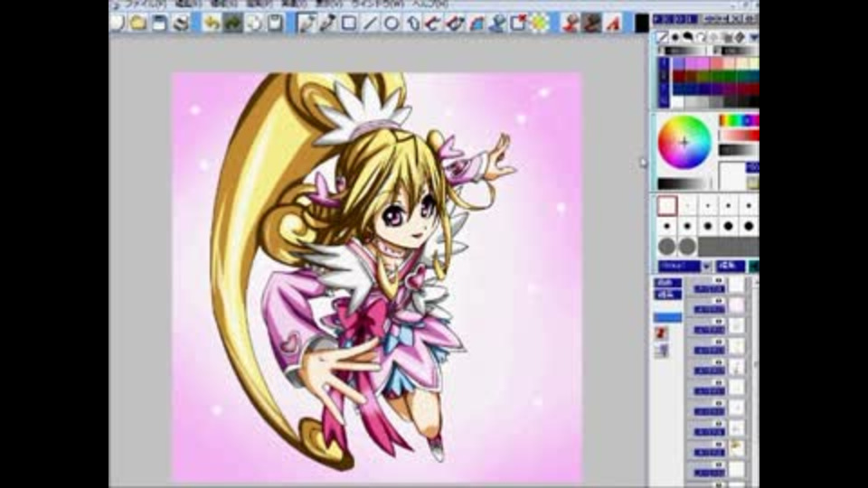This screenshot has width=868, height=488.
Task: Click the black color box in the toolbar
Action: [642, 23]
